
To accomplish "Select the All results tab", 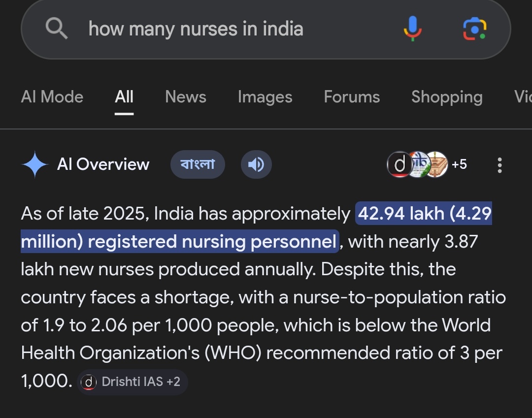I will pyautogui.click(x=124, y=97).
